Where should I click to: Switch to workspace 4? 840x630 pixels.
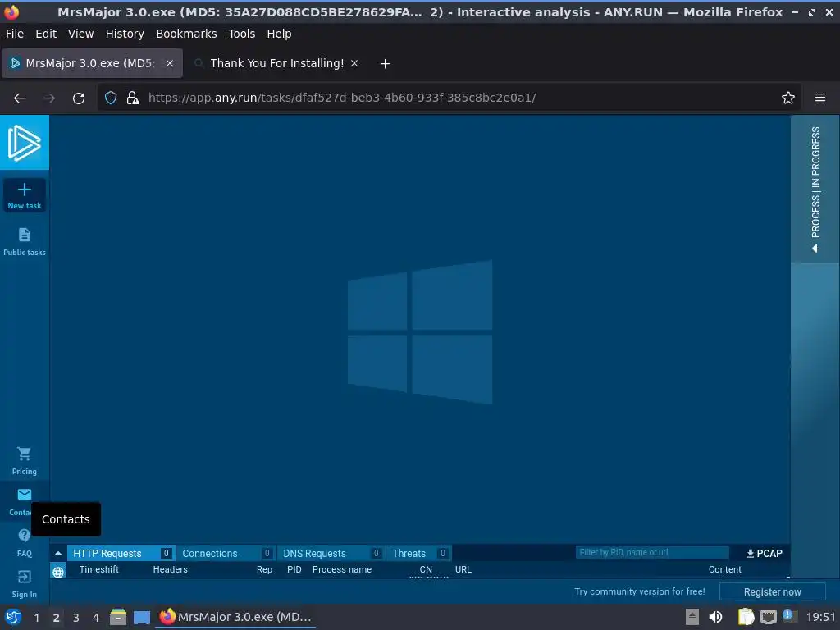click(x=96, y=618)
